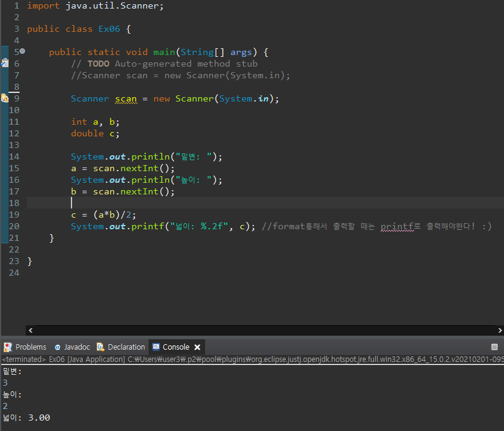Viewport: 504px width, 431px height.
Task: Click the 'Ex06' class name on line 3
Action: 109,29
